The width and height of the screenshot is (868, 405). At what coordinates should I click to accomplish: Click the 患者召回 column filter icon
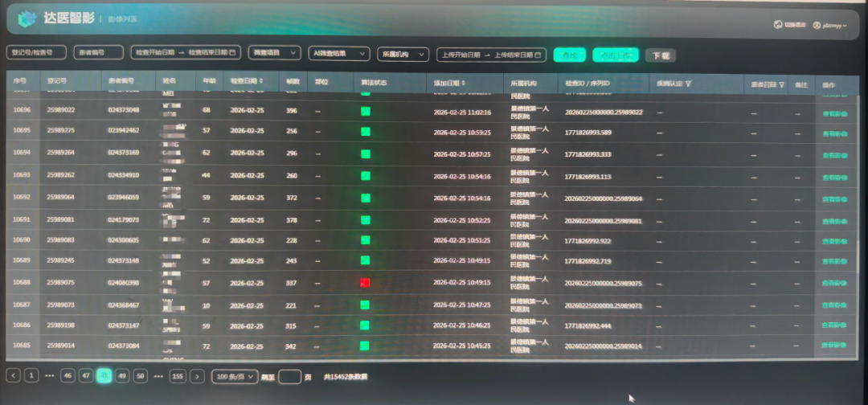pyautogui.click(x=780, y=84)
